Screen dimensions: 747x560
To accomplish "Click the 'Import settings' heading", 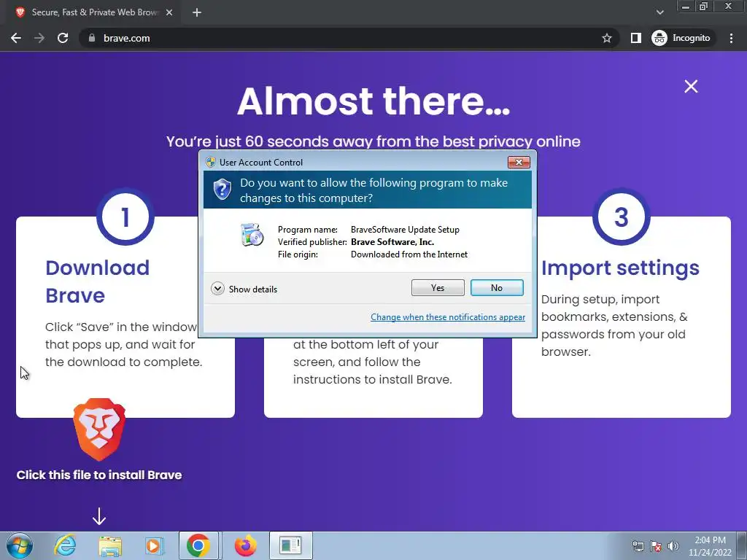I will 620,268.
